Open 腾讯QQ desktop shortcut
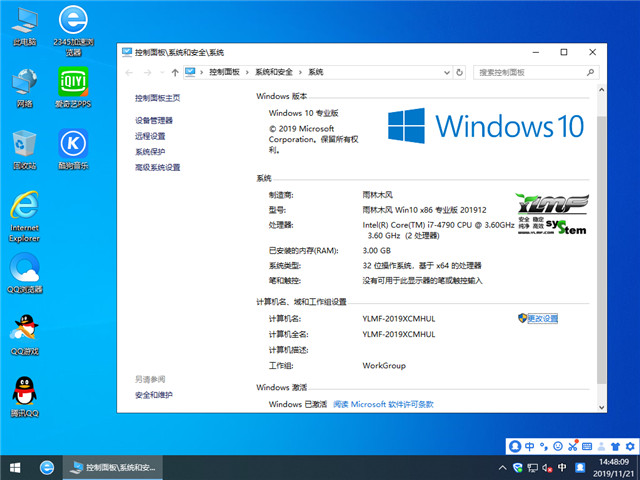This screenshot has height=480, width=640. 25,397
